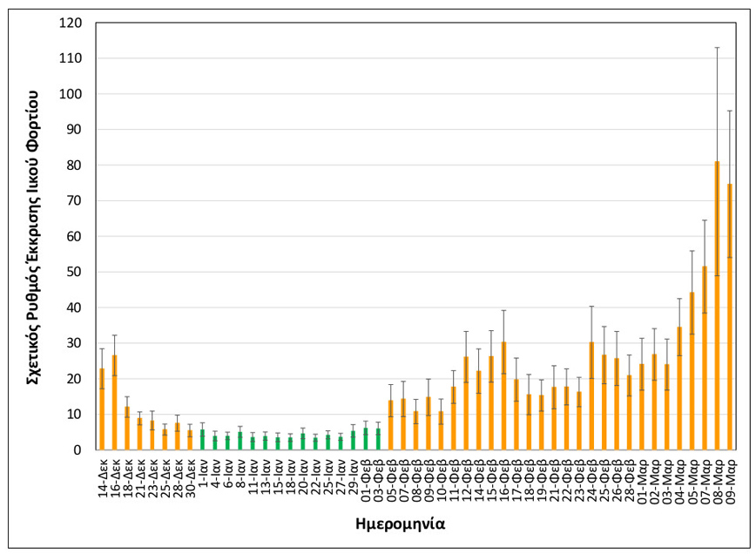The image size is (756, 554).
Task: Click the 120 y-axis value label
Action: click(71, 23)
